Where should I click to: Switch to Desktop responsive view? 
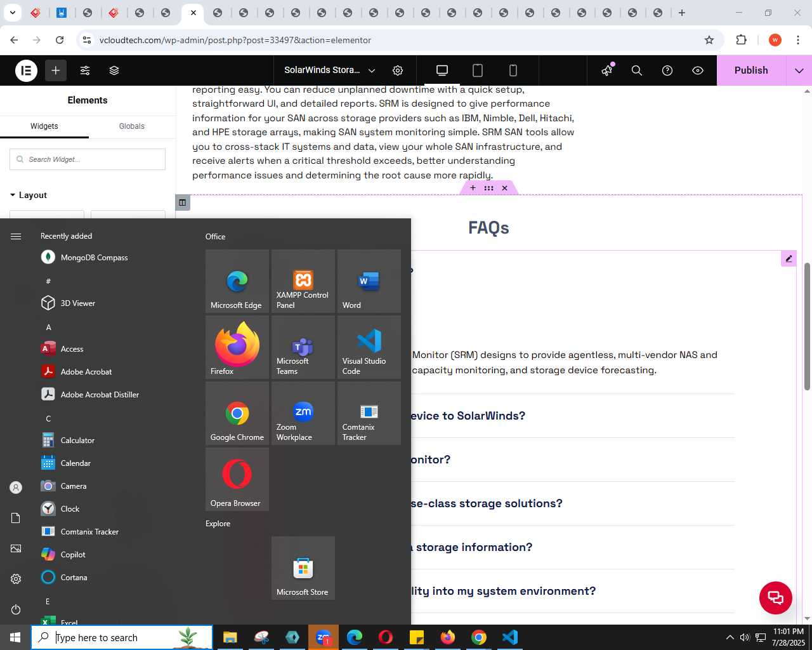pos(442,70)
